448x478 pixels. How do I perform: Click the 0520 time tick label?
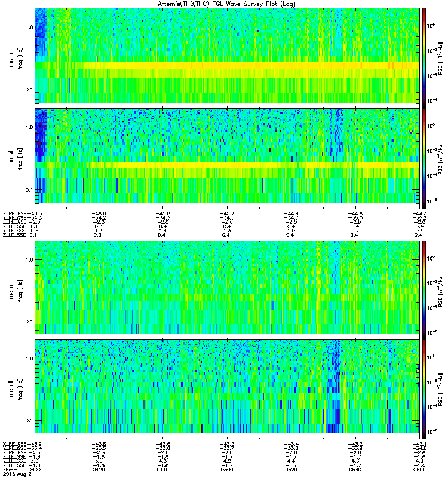(291, 470)
